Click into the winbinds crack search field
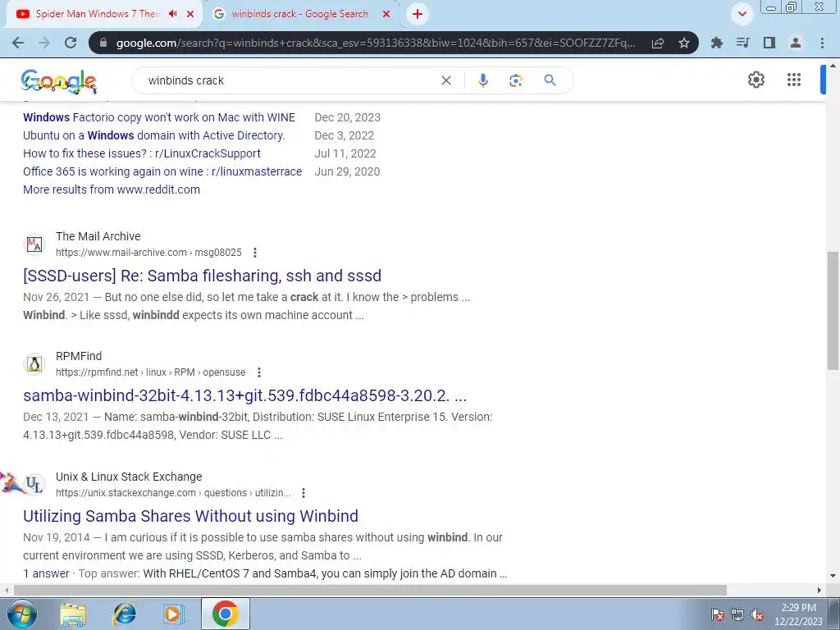The image size is (840, 630). (x=290, y=80)
